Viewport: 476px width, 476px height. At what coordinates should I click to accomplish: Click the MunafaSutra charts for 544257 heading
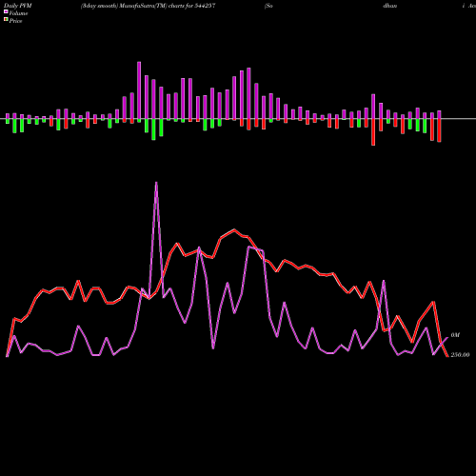click(x=148, y=6)
